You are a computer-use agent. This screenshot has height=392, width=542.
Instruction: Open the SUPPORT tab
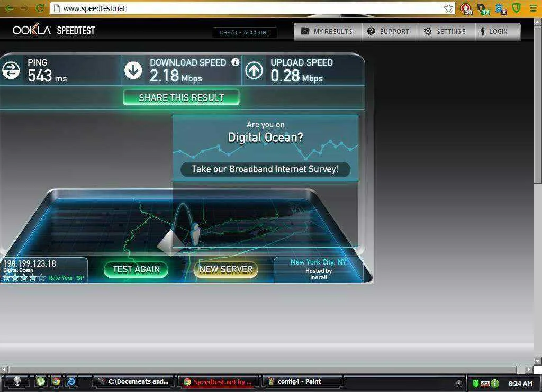tap(390, 31)
